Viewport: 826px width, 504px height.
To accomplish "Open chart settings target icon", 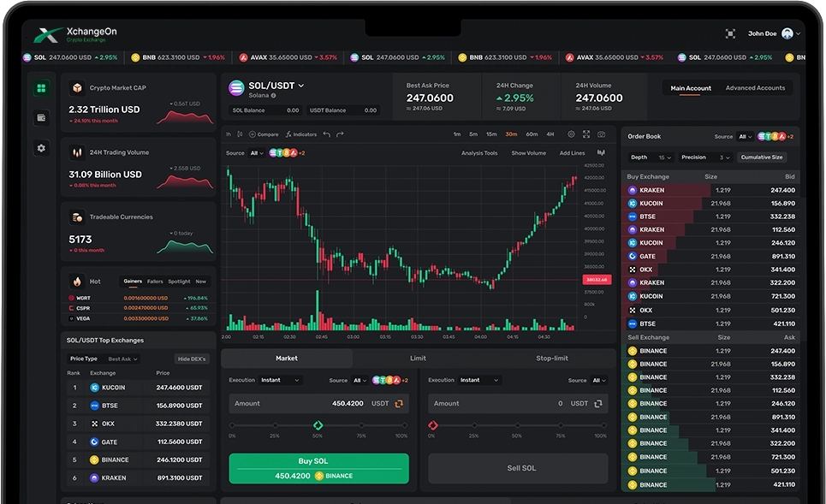I will [x=571, y=134].
